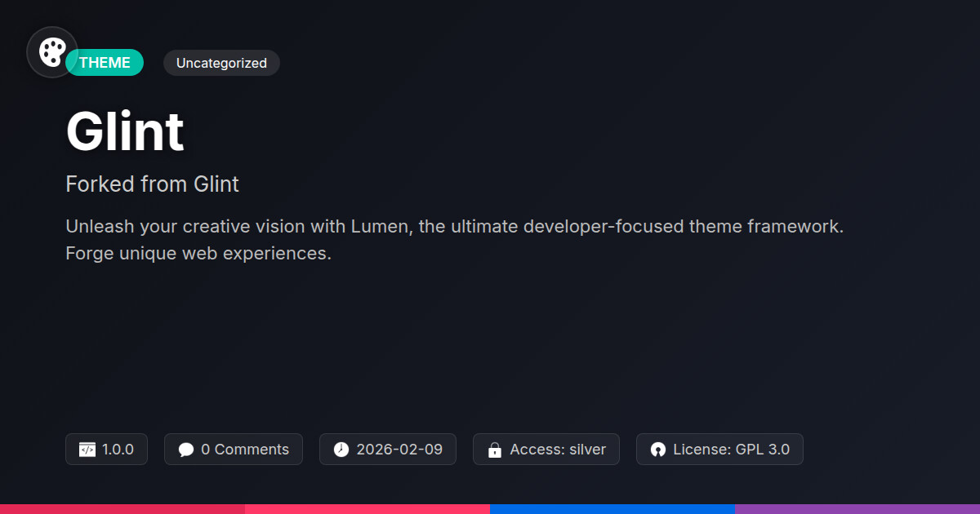Click the Access: silver label
Screen dimensions: 980x514
click(558, 450)
